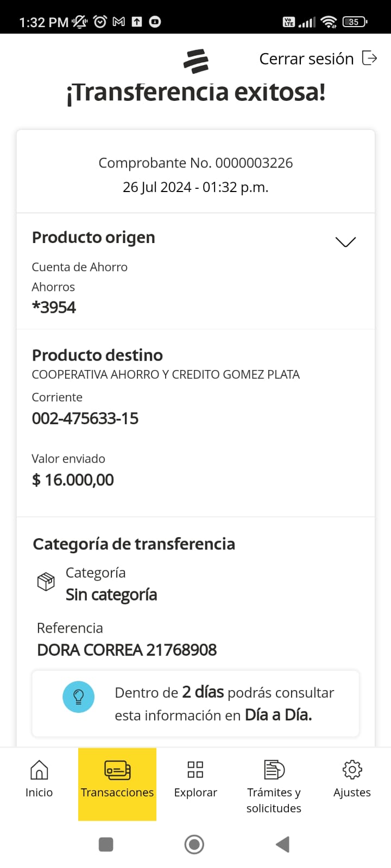Open Trámites y solicitudes document icon
The height and width of the screenshot is (868, 391).
(x=274, y=770)
